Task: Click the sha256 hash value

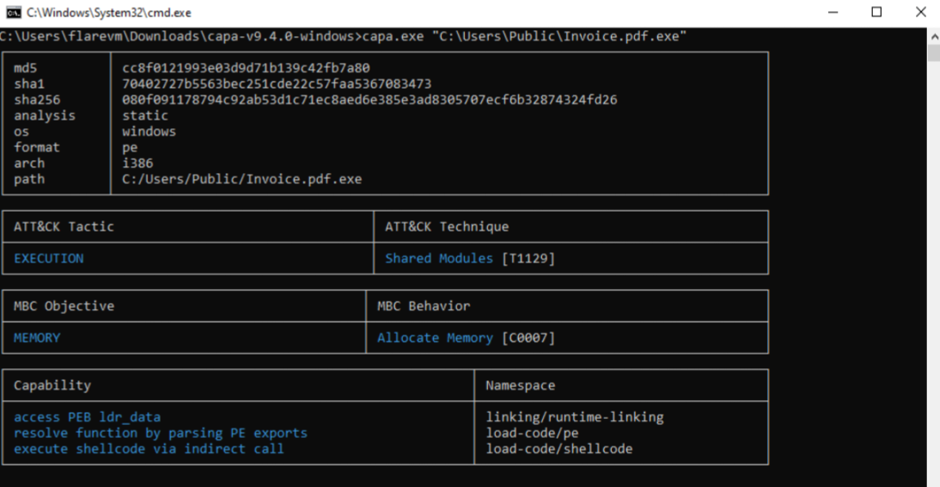Action: tap(369, 100)
